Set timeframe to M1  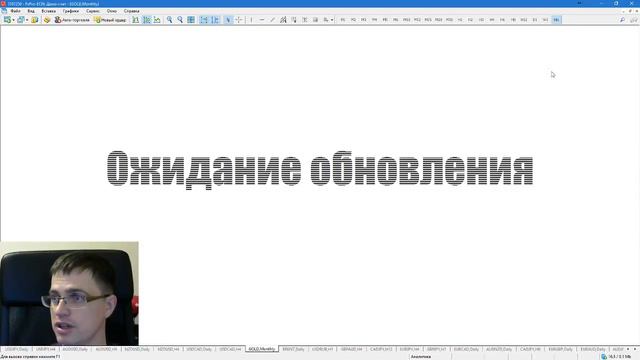click(x=343, y=20)
